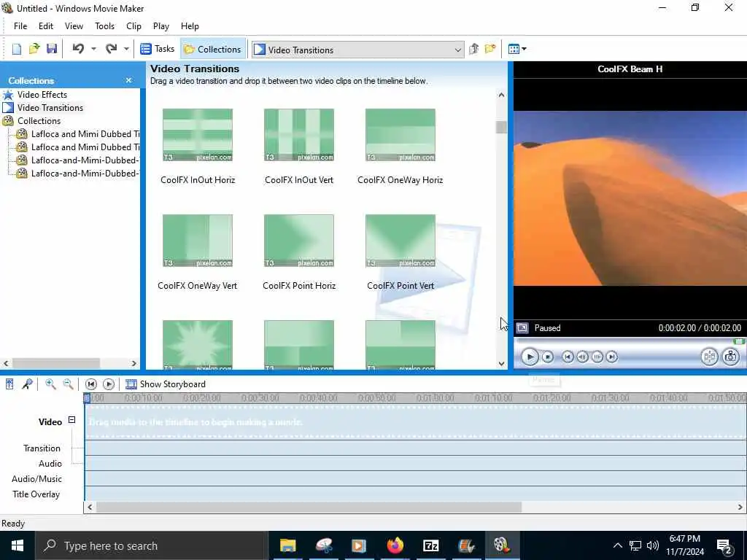Play the timeline
This screenshot has height=560, width=747.
[109, 384]
